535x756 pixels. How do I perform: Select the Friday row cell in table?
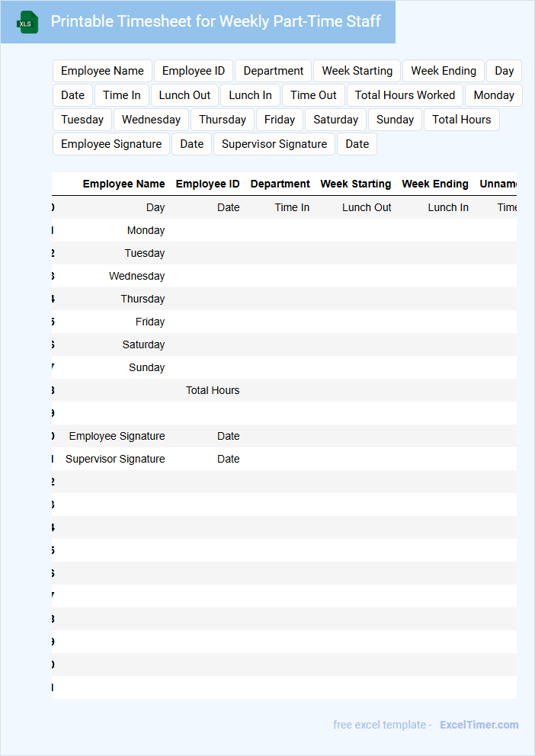(150, 322)
